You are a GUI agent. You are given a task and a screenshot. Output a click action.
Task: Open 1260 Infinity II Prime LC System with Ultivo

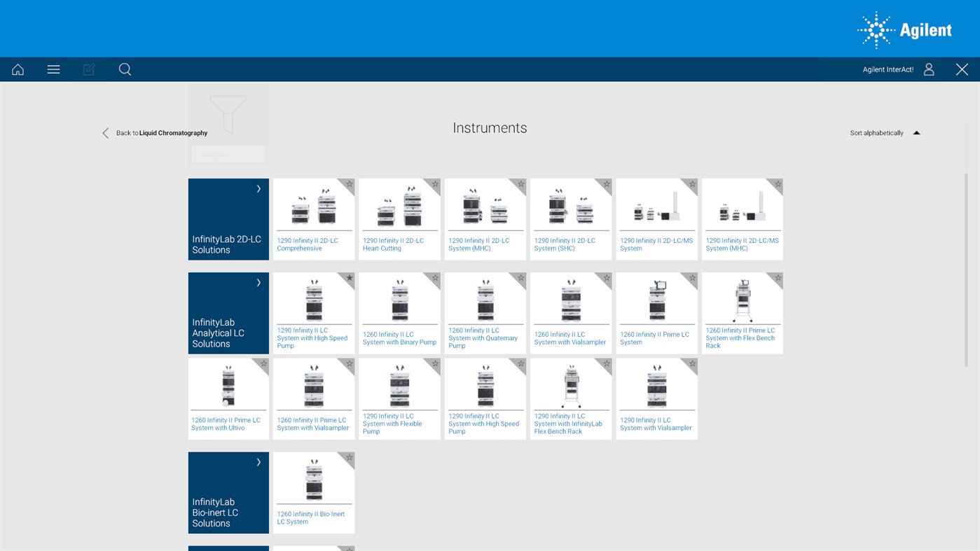pos(226,424)
